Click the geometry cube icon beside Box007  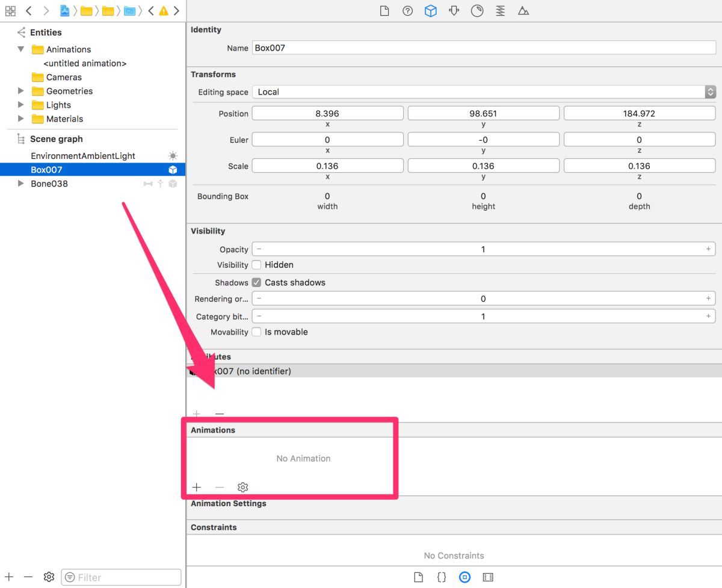(173, 170)
